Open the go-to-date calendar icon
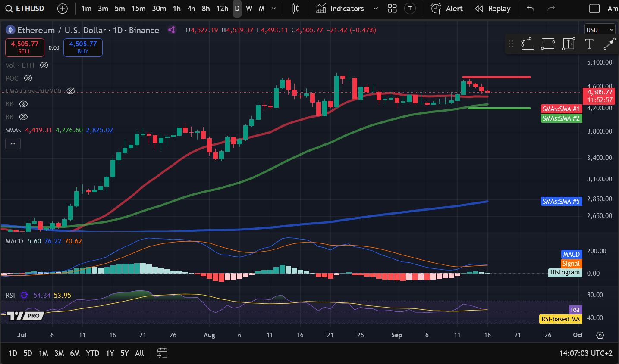 coord(162,353)
